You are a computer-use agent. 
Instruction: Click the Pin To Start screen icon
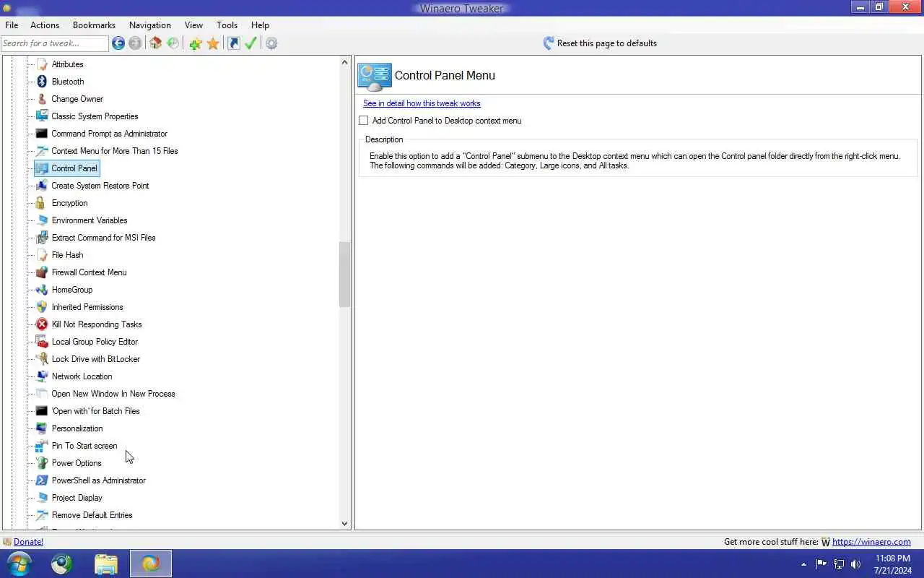coord(42,446)
